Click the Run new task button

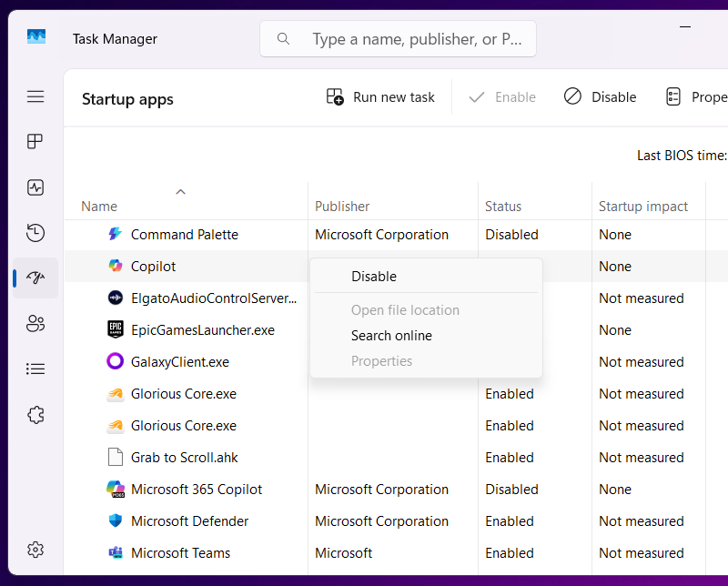point(381,97)
